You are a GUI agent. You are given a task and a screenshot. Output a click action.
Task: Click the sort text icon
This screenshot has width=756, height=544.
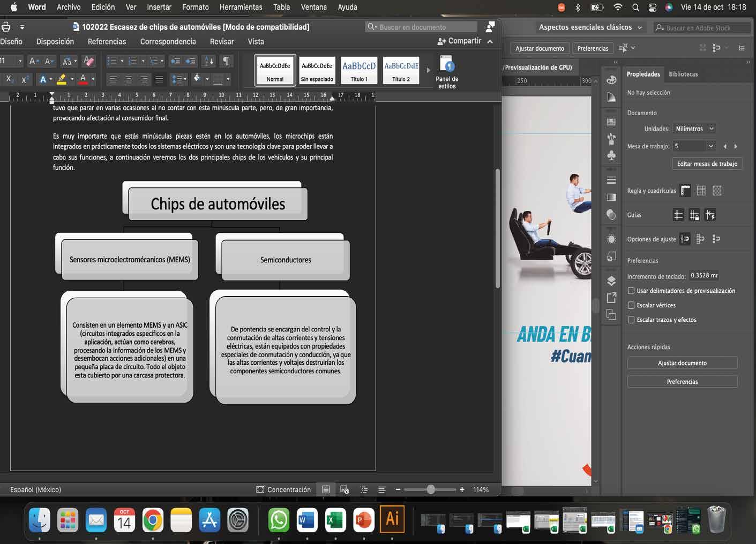pyautogui.click(x=209, y=61)
